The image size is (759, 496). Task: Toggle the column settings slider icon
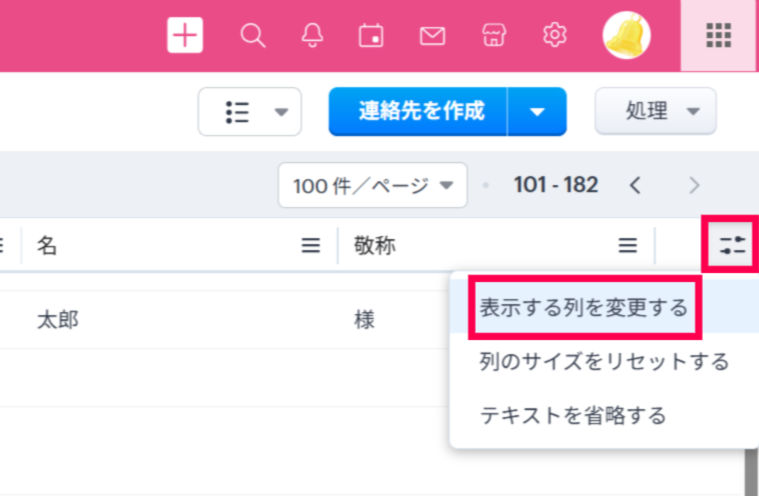pyautogui.click(x=732, y=246)
